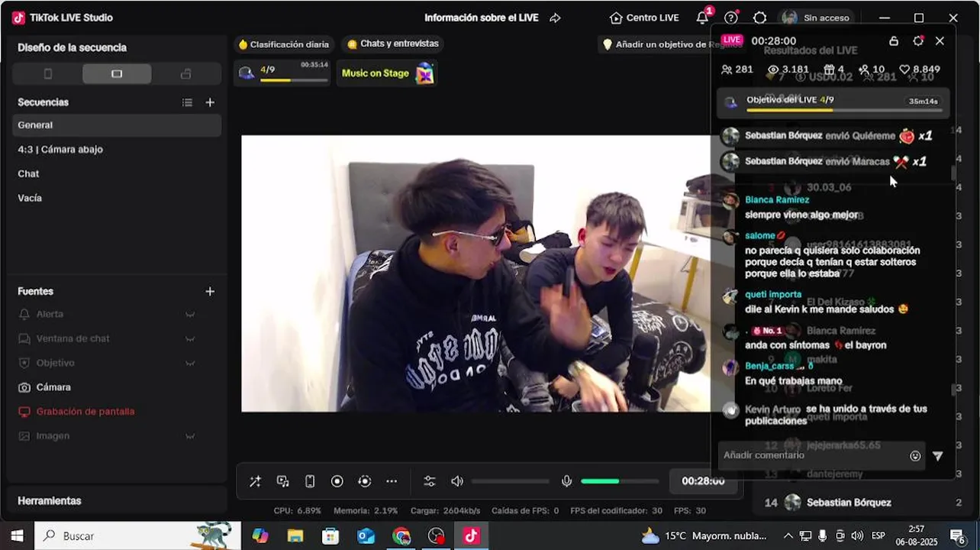This screenshot has width=980, height=550.
Task: Open the Secuencias list view icon
Action: (x=187, y=102)
